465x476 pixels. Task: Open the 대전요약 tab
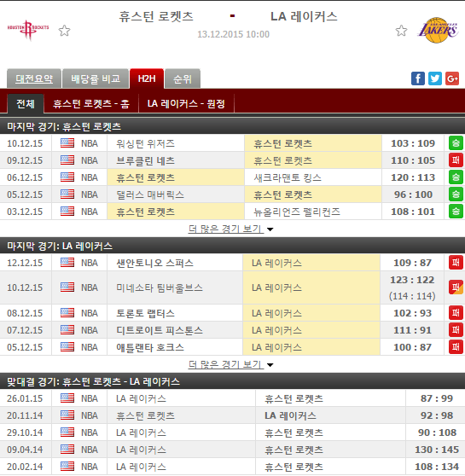pos(34,79)
